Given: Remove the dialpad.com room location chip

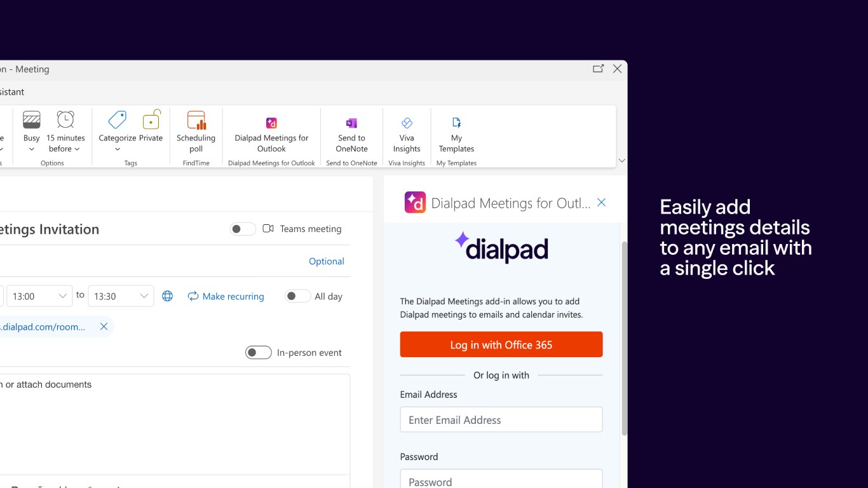Looking at the screenshot, I should click(104, 327).
